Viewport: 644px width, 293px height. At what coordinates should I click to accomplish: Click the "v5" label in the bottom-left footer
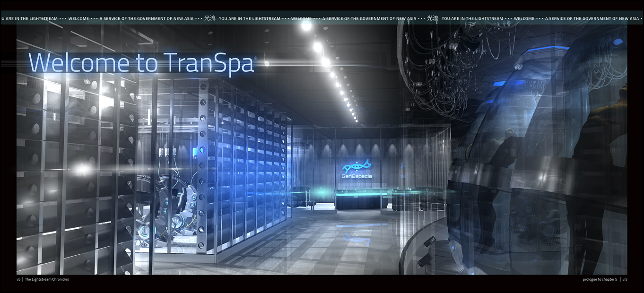[x=18, y=279]
